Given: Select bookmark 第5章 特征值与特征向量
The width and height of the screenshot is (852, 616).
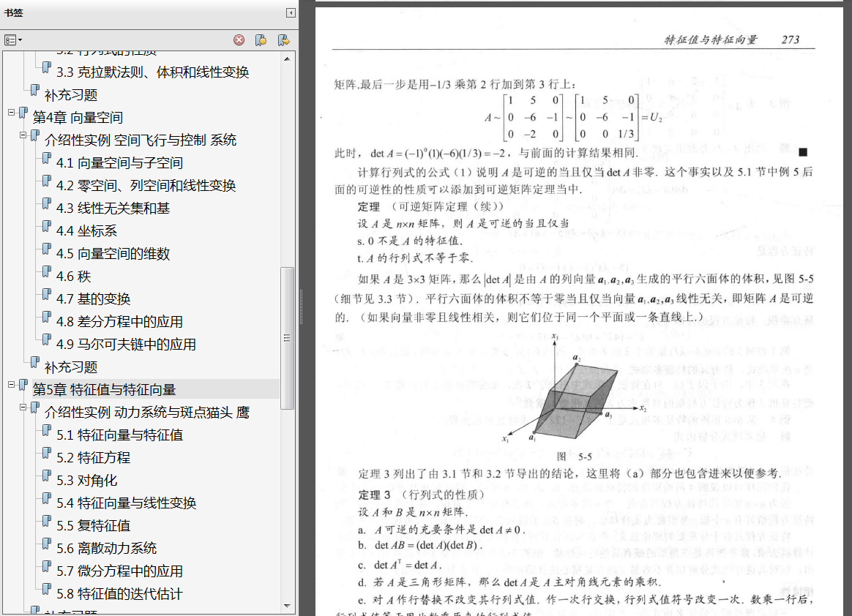Looking at the screenshot, I should tap(105, 389).
